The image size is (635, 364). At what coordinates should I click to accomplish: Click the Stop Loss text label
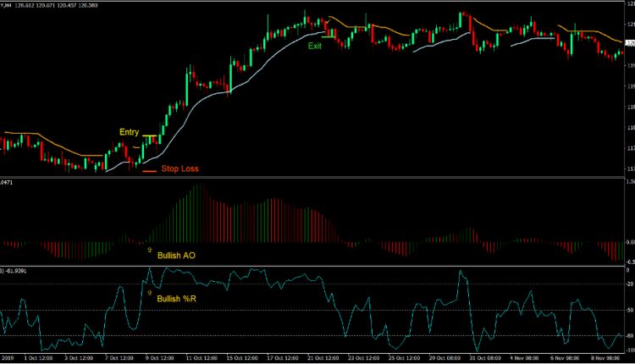pyautogui.click(x=179, y=169)
